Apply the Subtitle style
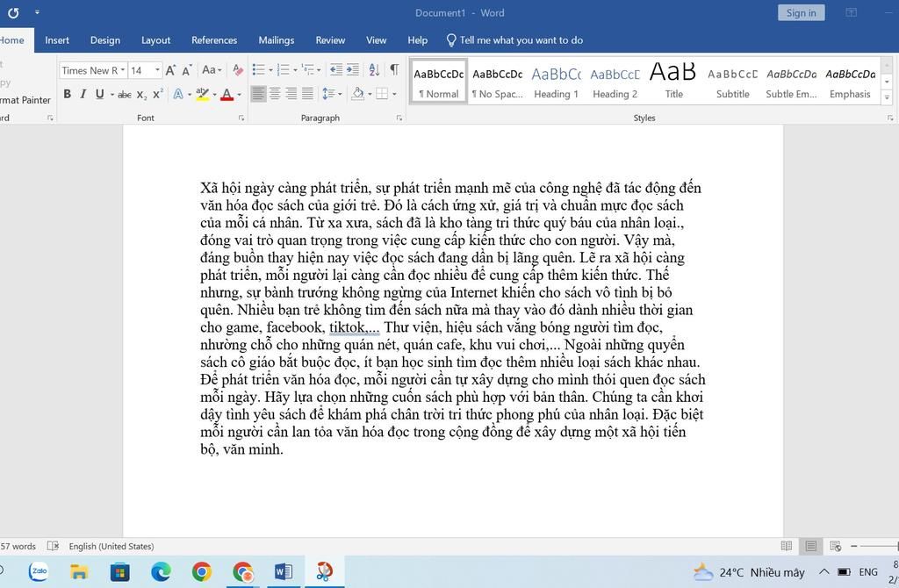This screenshot has width=899, height=588. pos(732,81)
